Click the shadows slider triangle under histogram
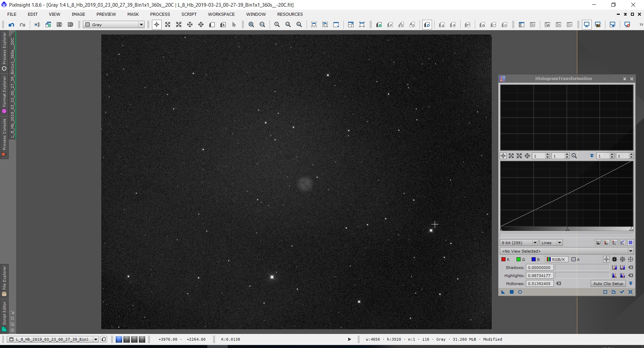The width and height of the screenshot is (644, 348). [502, 229]
